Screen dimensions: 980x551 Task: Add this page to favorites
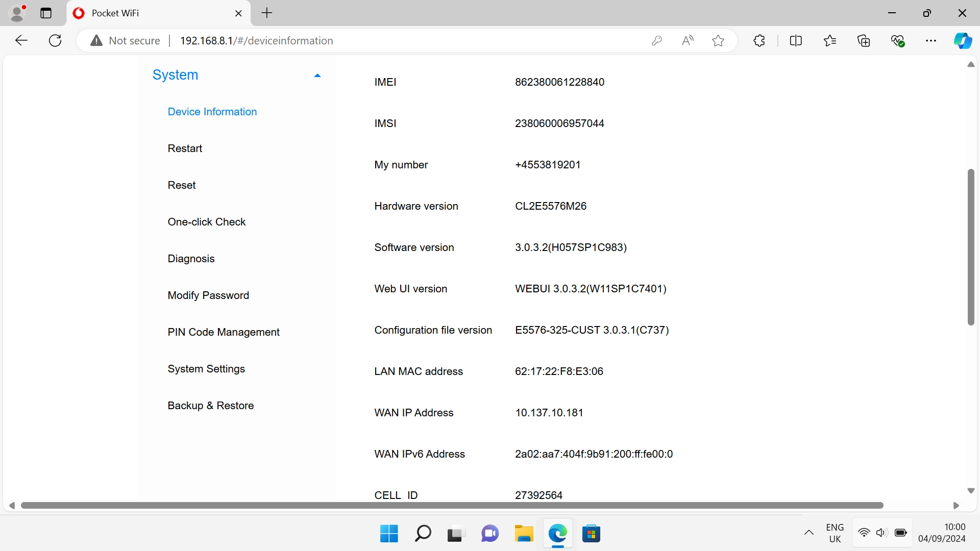pos(718,40)
